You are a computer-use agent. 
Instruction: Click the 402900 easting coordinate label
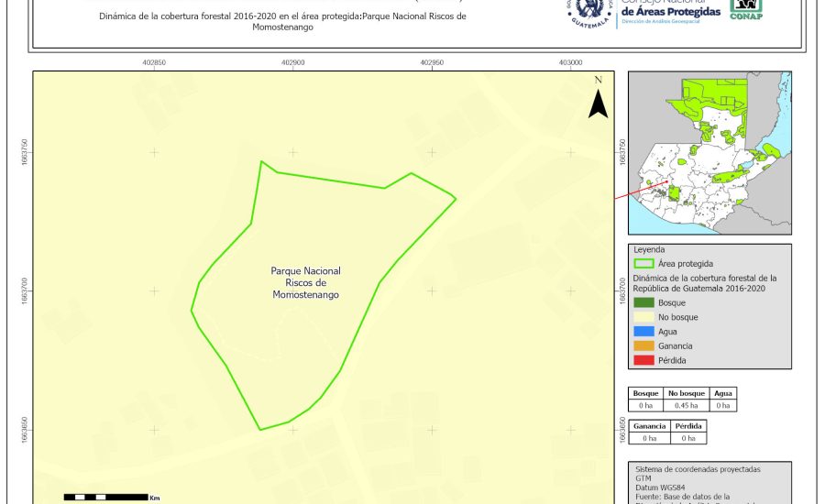point(292,62)
